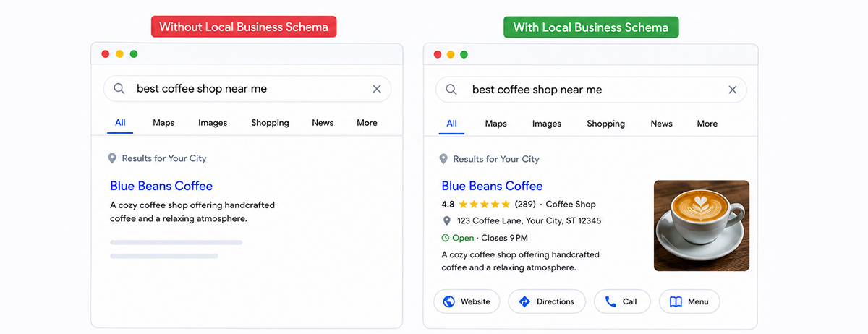This screenshot has height=334, width=868.
Task: Clear search with X in right window
Action: click(733, 90)
